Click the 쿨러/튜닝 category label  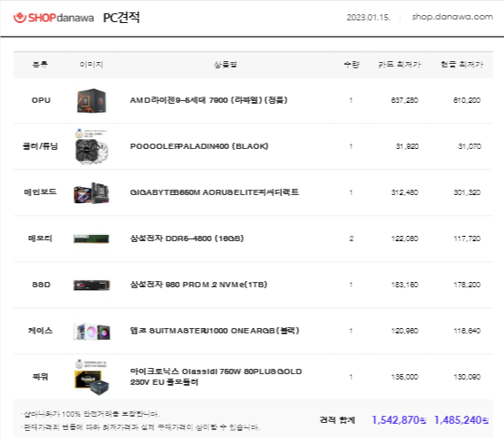40,146
